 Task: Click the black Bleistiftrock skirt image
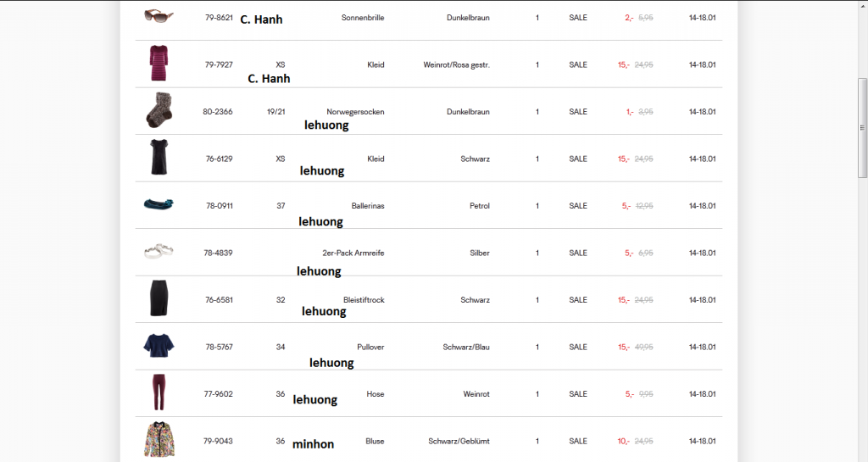pos(159,298)
